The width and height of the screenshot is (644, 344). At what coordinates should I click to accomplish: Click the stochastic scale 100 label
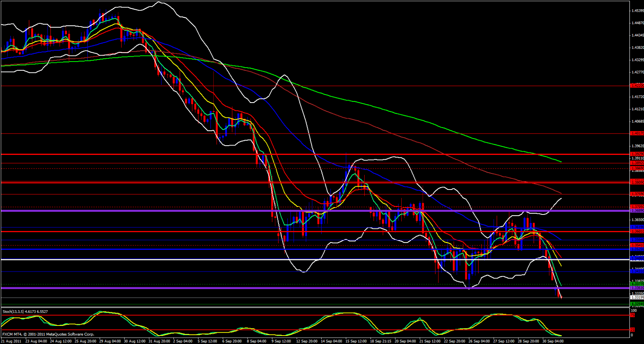pyautogui.click(x=634, y=311)
